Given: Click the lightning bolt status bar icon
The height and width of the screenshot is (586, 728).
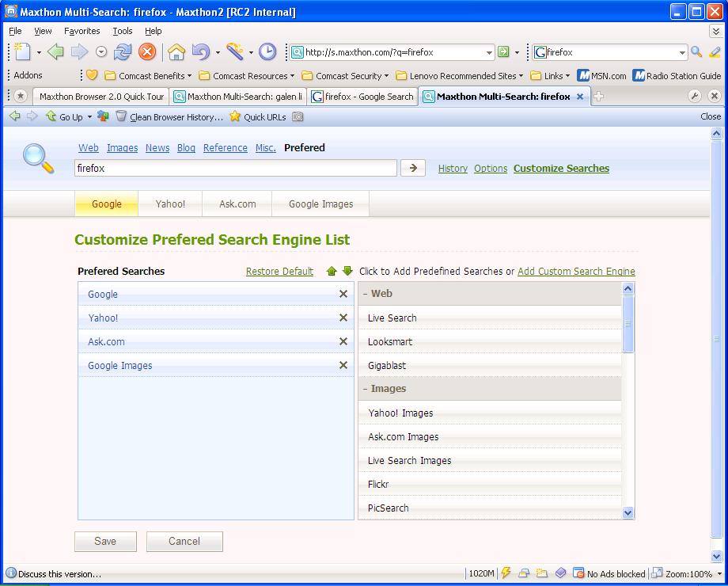Looking at the screenshot, I should coord(506,573).
